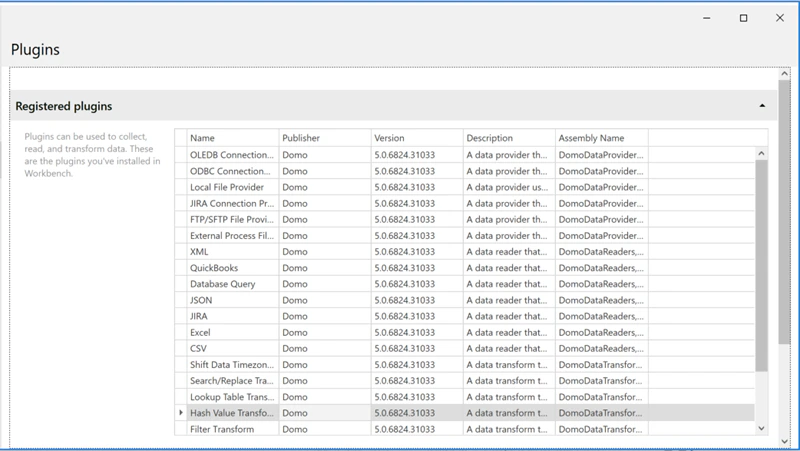The width and height of the screenshot is (800, 451).
Task: Click the assembly name cell for OLEDB Connection
Action: 602,155
